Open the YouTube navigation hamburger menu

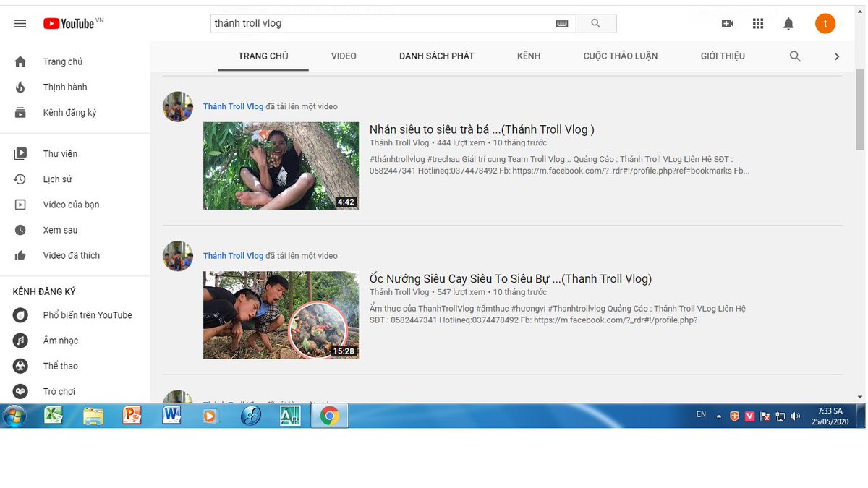(x=20, y=23)
